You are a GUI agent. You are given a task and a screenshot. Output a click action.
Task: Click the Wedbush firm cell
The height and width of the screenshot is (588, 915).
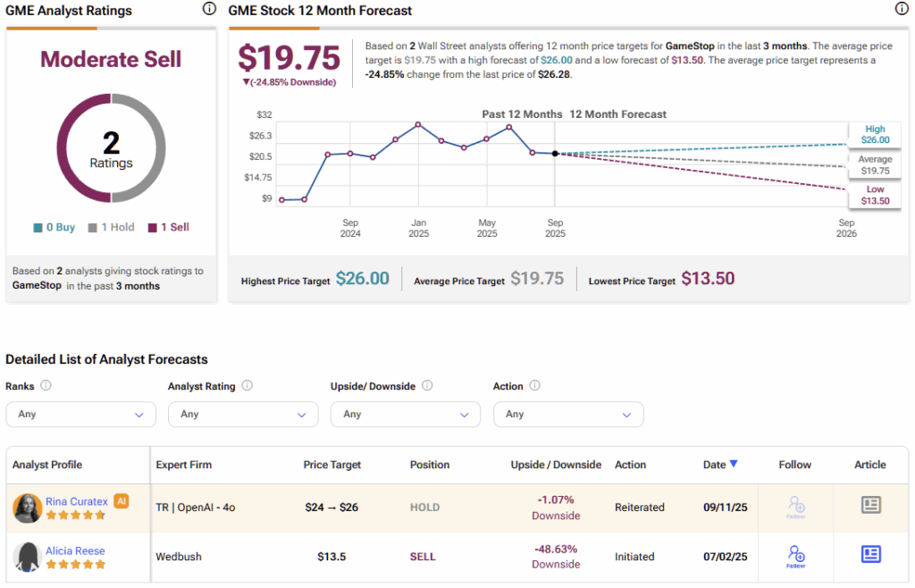[x=179, y=557]
